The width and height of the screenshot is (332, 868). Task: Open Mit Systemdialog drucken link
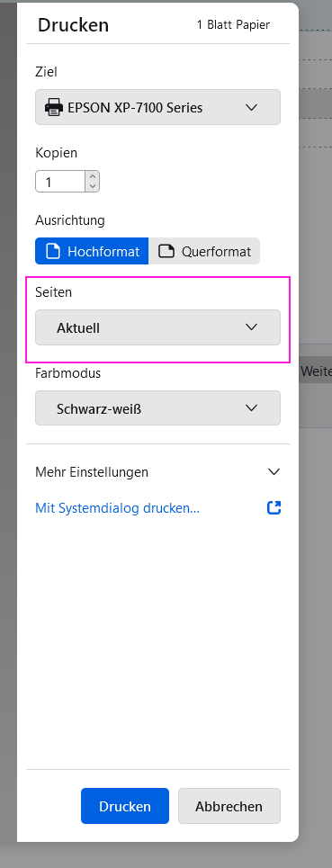pyautogui.click(x=117, y=507)
